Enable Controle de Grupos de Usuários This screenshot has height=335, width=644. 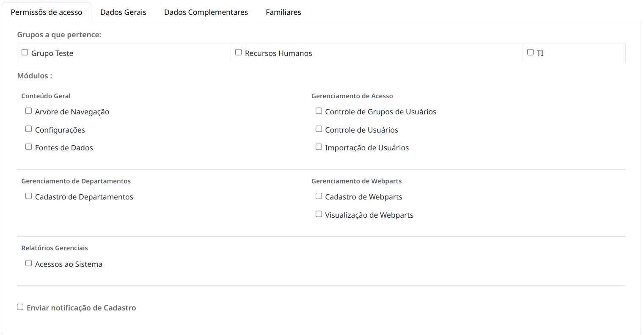[319, 111]
